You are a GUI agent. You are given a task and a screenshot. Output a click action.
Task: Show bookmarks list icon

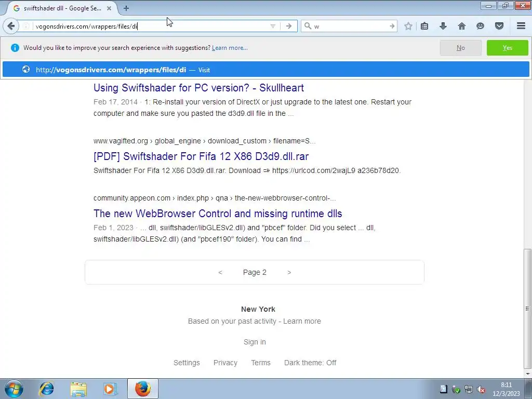(424, 26)
